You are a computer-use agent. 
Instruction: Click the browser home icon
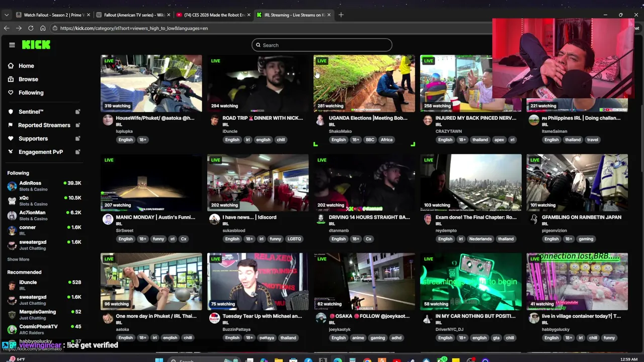[43, 28]
